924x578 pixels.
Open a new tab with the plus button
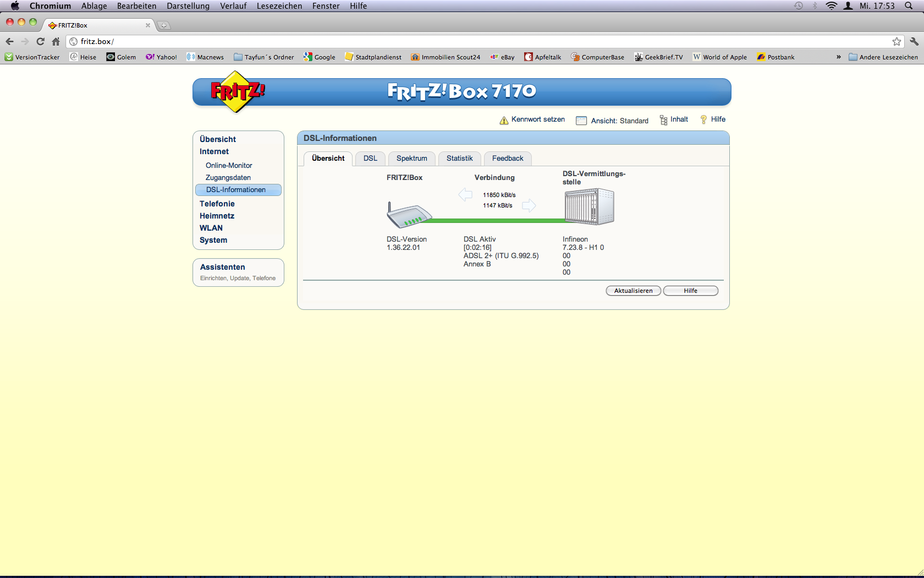click(x=164, y=25)
